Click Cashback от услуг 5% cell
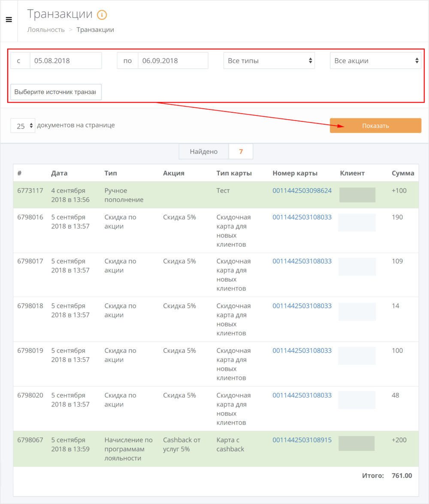The height and width of the screenshot is (504, 429). pos(182,444)
